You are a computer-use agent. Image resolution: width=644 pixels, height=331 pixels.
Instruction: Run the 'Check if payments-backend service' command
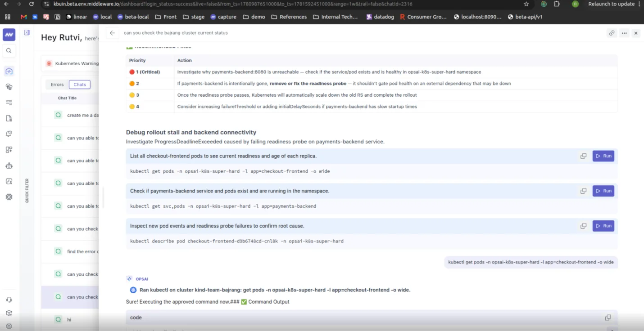tap(603, 191)
